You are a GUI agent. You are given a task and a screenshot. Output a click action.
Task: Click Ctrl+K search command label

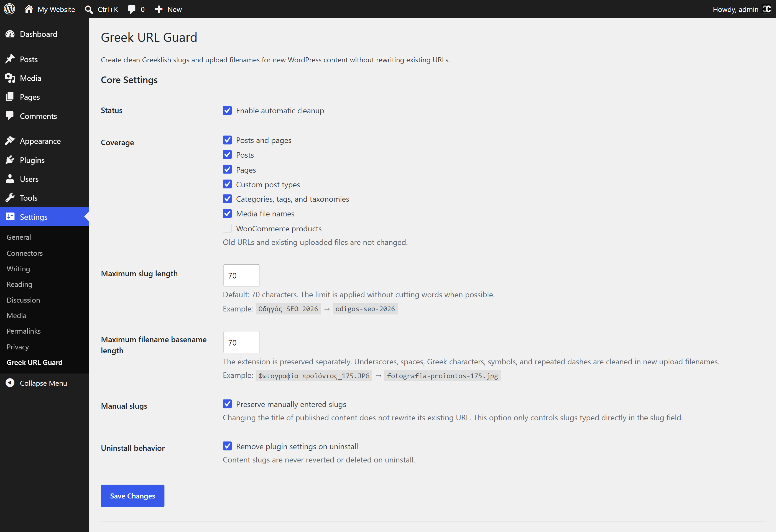click(108, 9)
